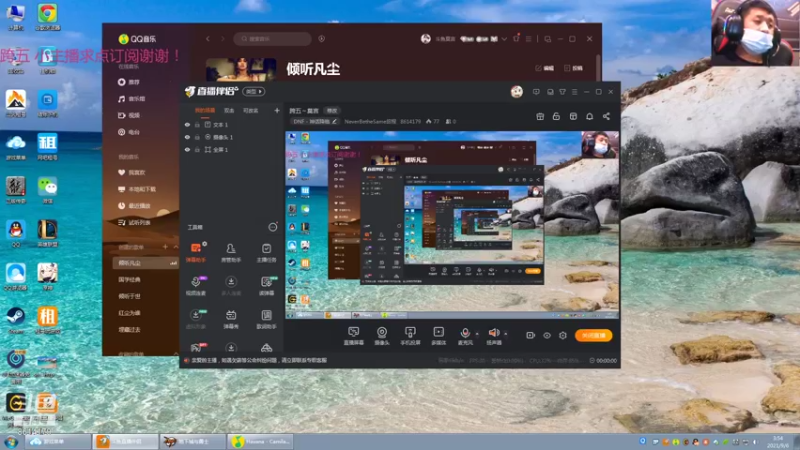The width and height of the screenshot is (800, 450).
Task: Click the gift box icon in the top-right toolbar
Action: click(x=540, y=116)
